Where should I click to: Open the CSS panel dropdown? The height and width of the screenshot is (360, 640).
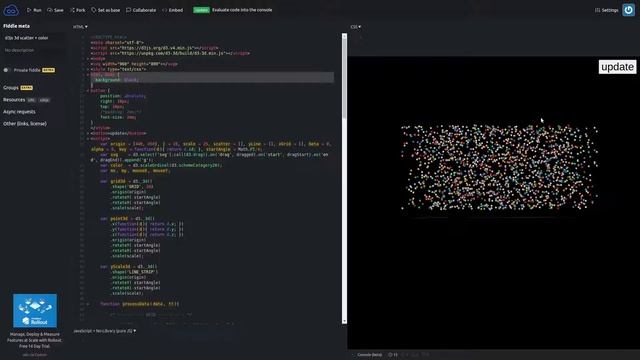click(356, 27)
